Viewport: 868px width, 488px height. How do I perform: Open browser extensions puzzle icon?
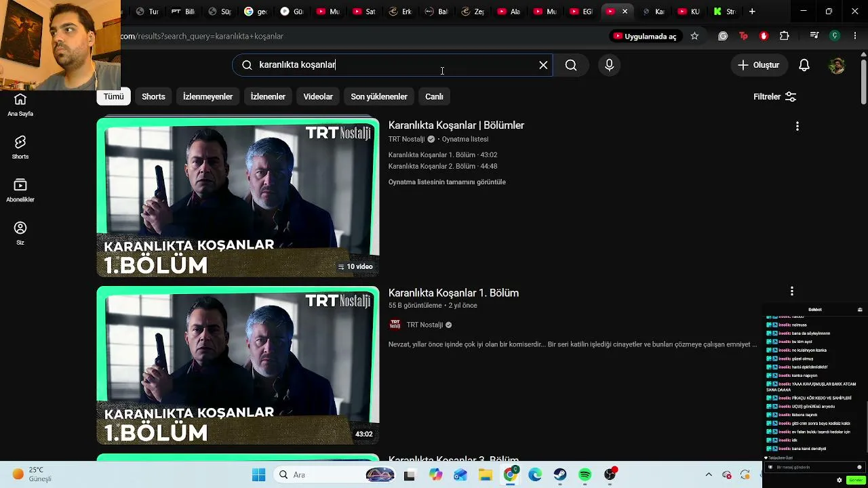tap(785, 36)
